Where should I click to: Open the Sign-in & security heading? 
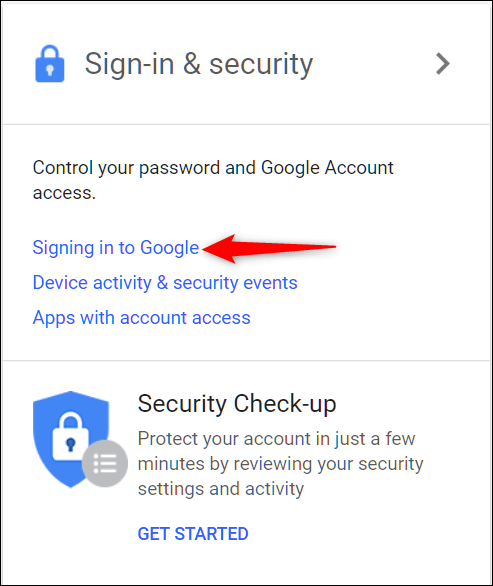[199, 64]
